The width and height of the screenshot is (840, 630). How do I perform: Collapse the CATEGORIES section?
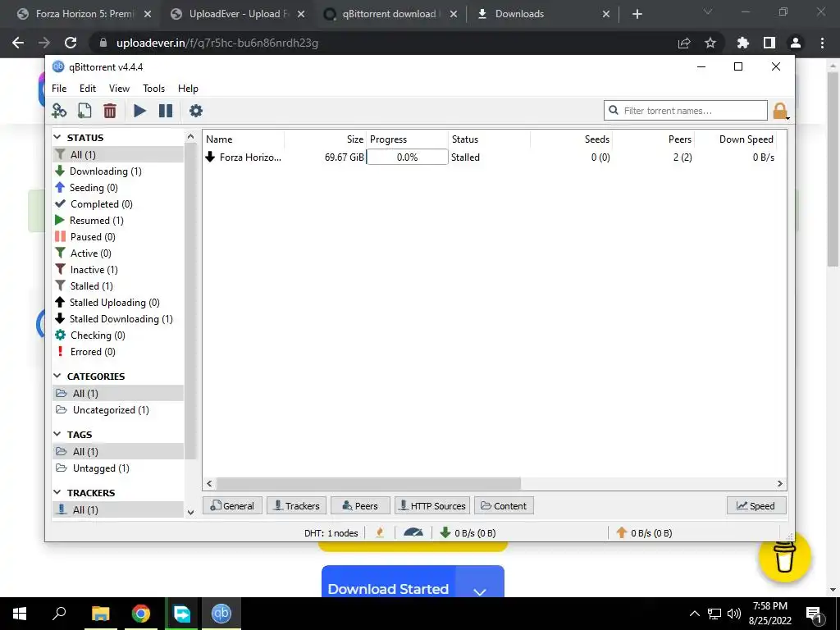pyautogui.click(x=57, y=376)
